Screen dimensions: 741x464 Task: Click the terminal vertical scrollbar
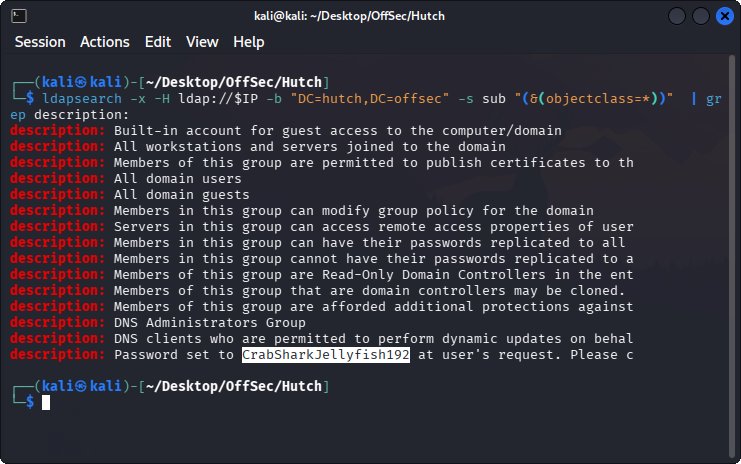(732, 255)
